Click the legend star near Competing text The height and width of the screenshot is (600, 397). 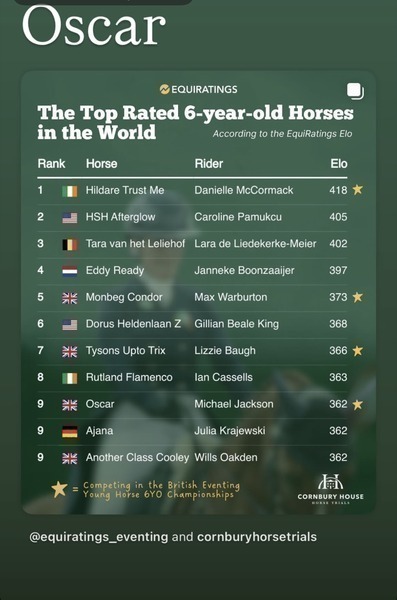pyautogui.click(x=59, y=489)
